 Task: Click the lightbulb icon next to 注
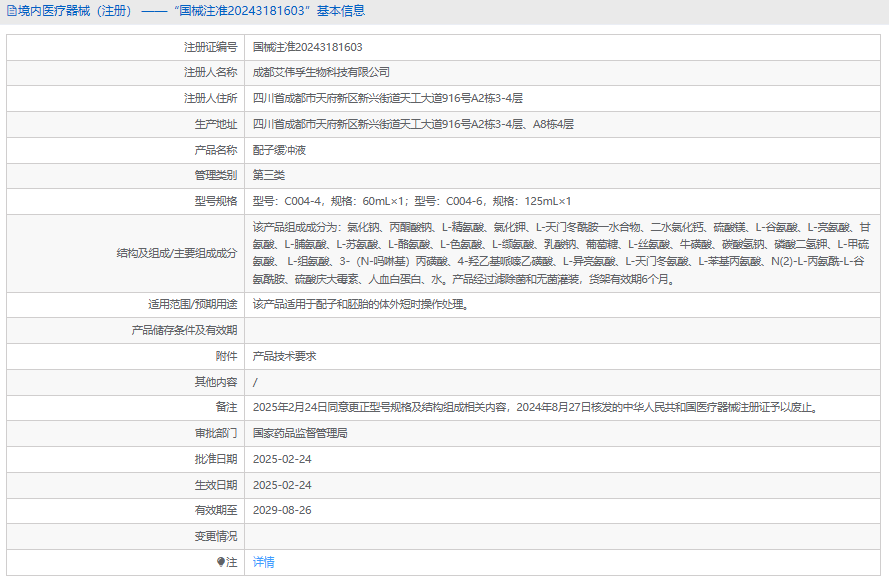pos(221,562)
